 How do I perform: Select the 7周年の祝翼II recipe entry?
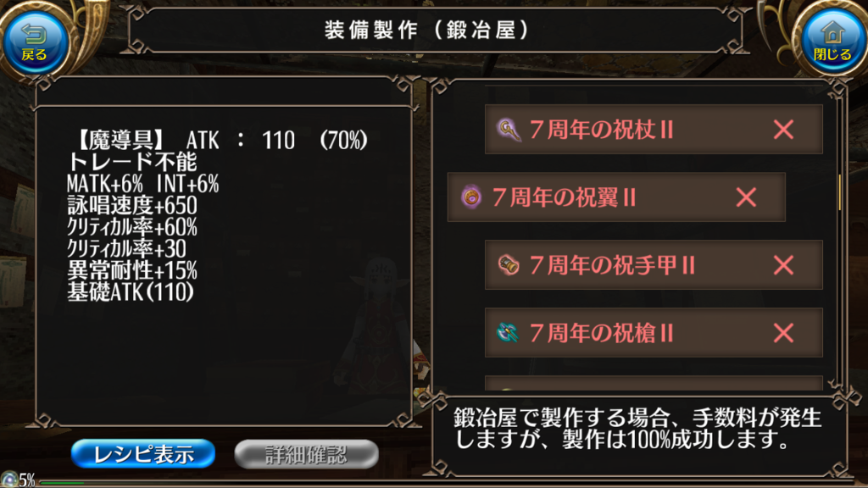(x=616, y=197)
